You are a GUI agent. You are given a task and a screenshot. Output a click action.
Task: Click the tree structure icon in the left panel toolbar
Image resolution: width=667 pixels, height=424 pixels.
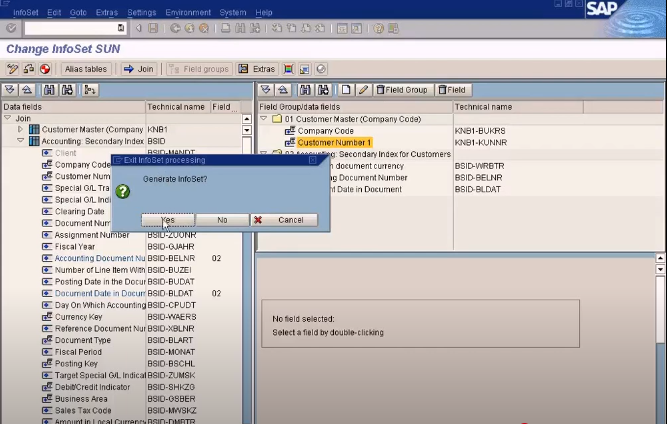tap(90, 90)
